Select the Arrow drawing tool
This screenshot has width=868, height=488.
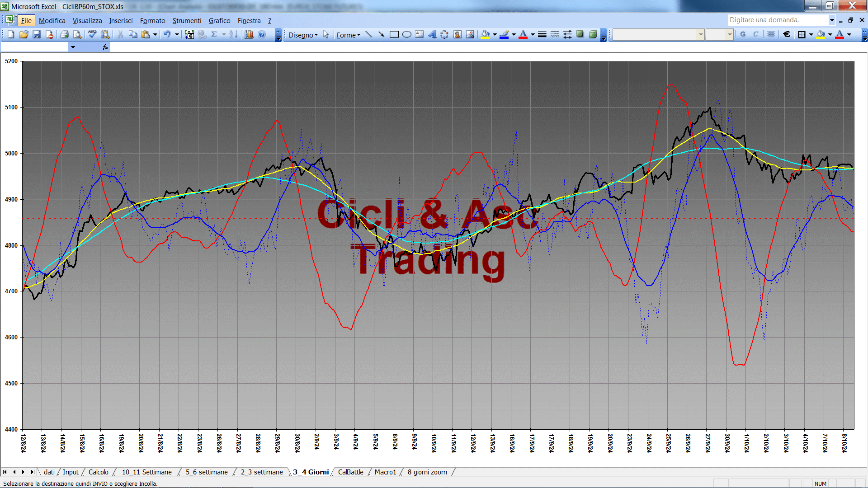pos(382,35)
